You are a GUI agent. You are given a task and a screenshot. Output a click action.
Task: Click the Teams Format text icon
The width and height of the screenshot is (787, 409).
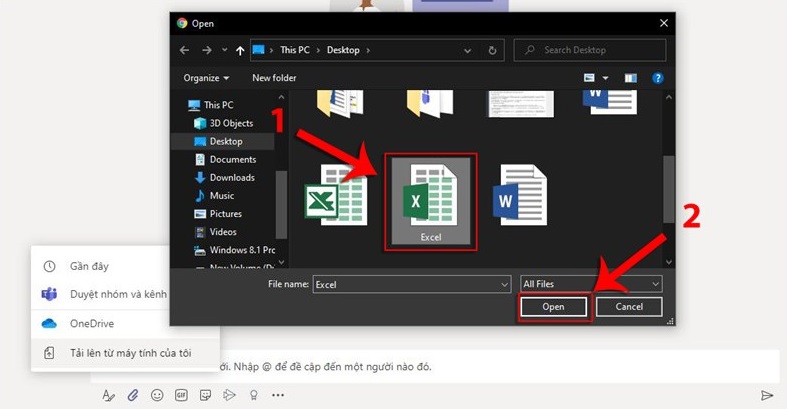pyautogui.click(x=108, y=395)
